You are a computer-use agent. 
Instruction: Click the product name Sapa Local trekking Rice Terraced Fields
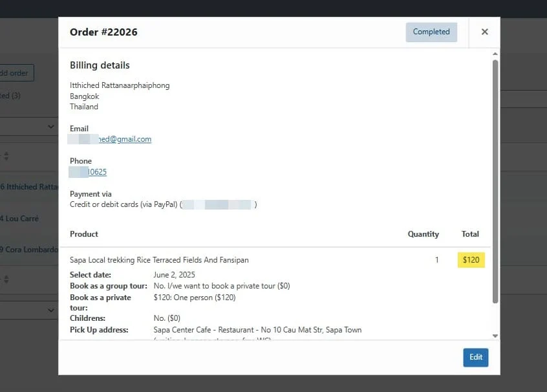pyautogui.click(x=159, y=260)
